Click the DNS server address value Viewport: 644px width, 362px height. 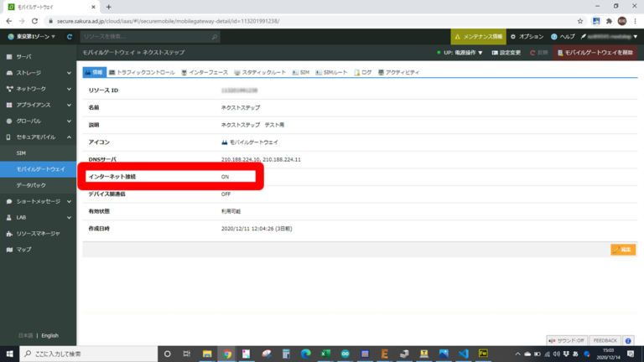tap(261, 160)
